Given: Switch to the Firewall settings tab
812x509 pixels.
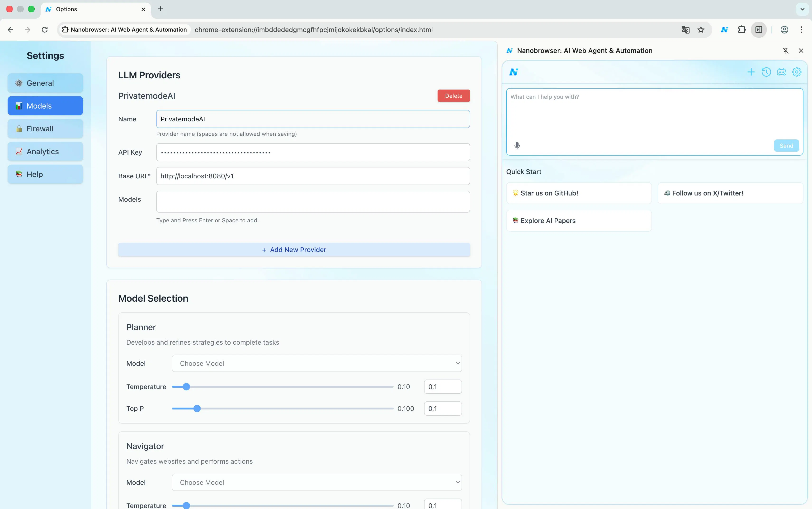Looking at the screenshot, I should pyautogui.click(x=45, y=128).
